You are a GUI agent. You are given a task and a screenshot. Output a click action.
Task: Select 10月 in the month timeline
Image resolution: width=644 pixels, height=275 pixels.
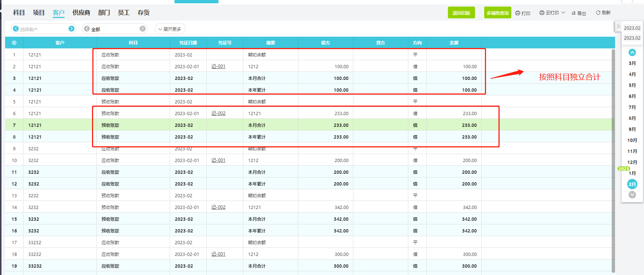click(x=632, y=140)
